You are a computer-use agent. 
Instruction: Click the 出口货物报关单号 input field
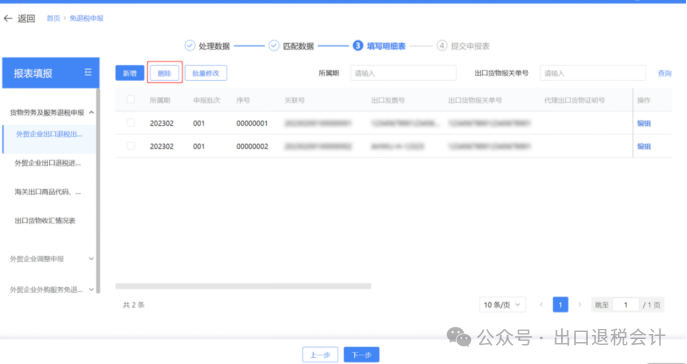593,73
